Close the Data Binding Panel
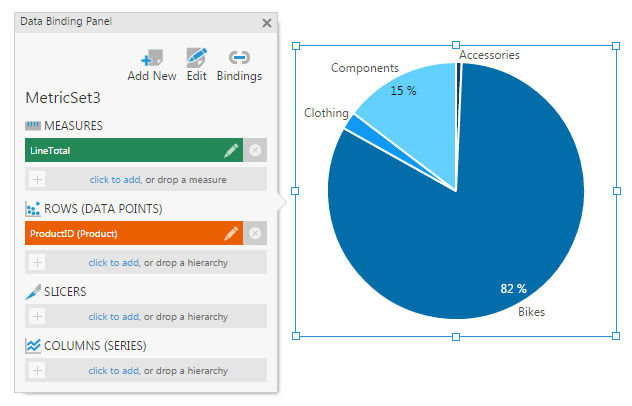 click(x=266, y=22)
